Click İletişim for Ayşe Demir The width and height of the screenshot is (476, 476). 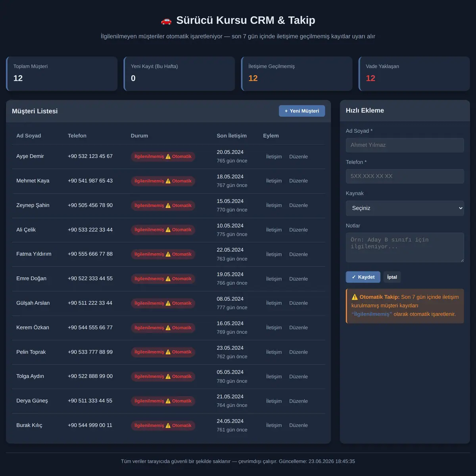click(x=274, y=157)
